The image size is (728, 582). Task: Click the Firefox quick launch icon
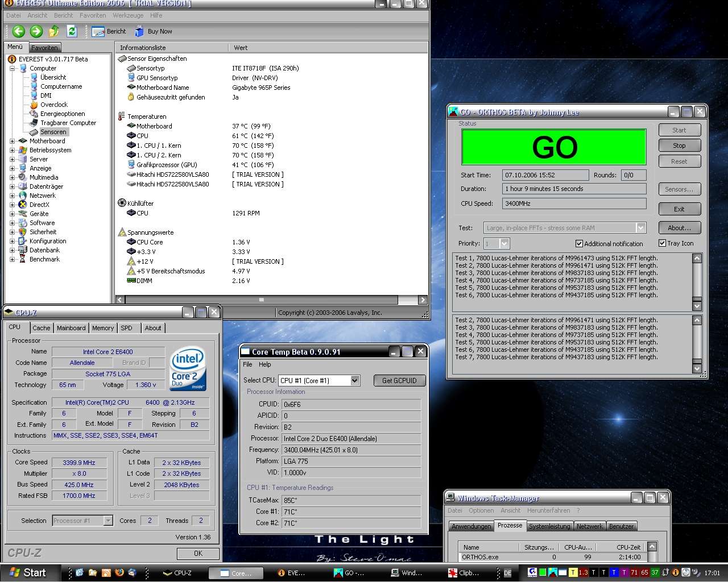coord(119,573)
